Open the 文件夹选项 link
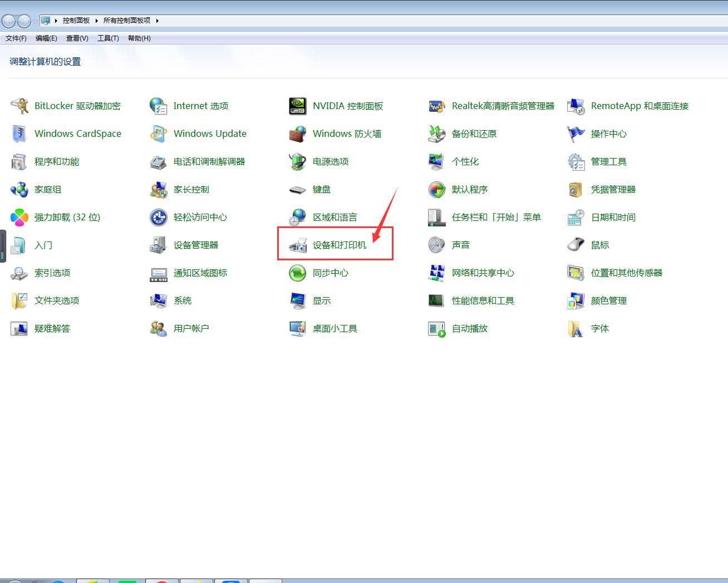Image resolution: width=728 pixels, height=583 pixels. 57,300
